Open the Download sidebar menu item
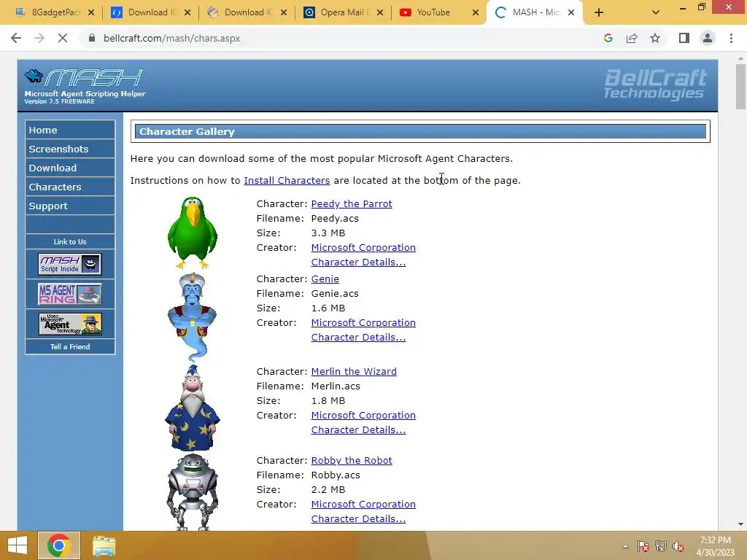This screenshot has height=560, width=747. coord(70,168)
